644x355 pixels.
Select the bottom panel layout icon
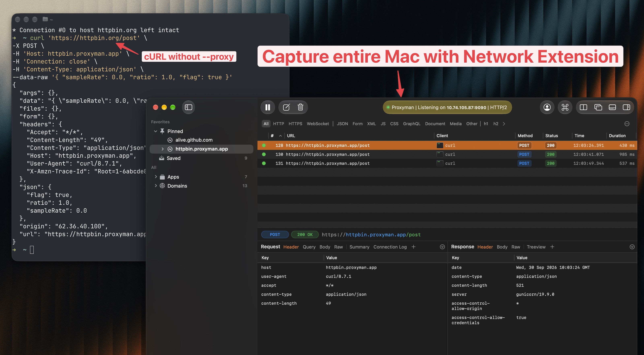[x=612, y=107]
